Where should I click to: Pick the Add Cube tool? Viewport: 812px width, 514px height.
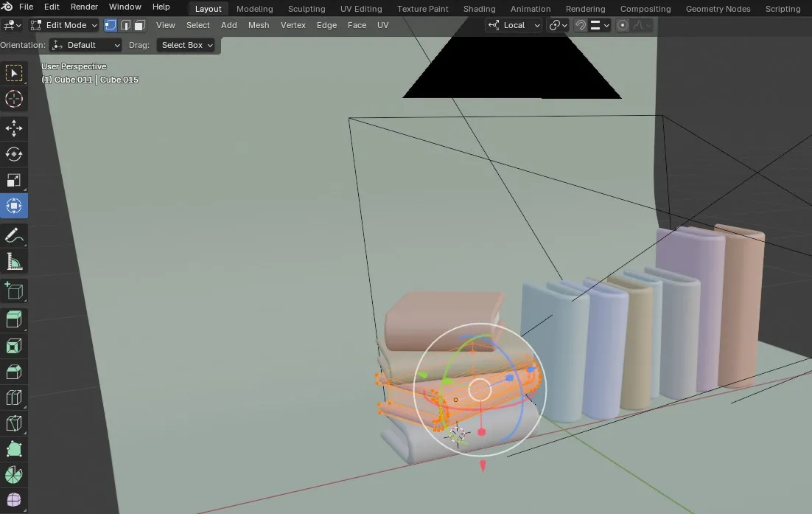tap(14, 291)
